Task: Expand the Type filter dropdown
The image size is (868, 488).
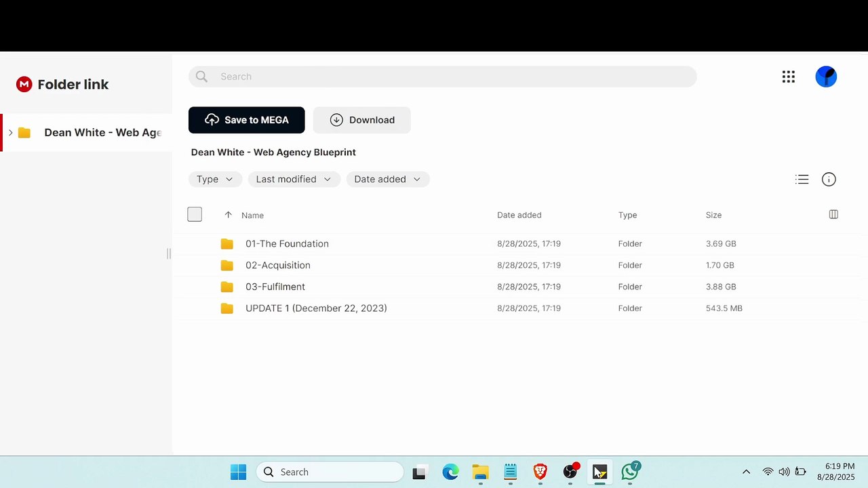Action: [214, 180]
